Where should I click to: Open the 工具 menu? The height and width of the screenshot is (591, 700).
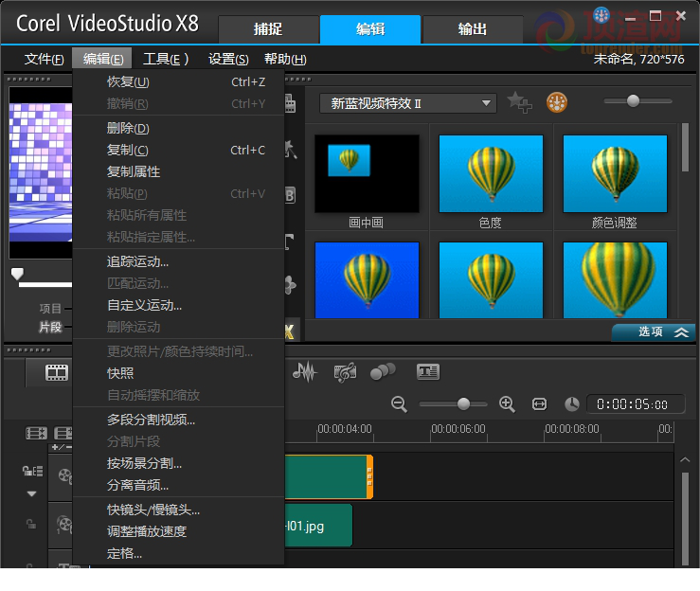click(166, 59)
